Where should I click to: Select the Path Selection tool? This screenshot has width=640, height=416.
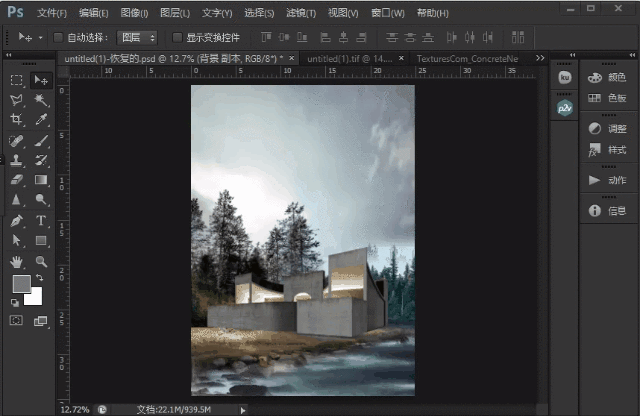coord(17,240)
